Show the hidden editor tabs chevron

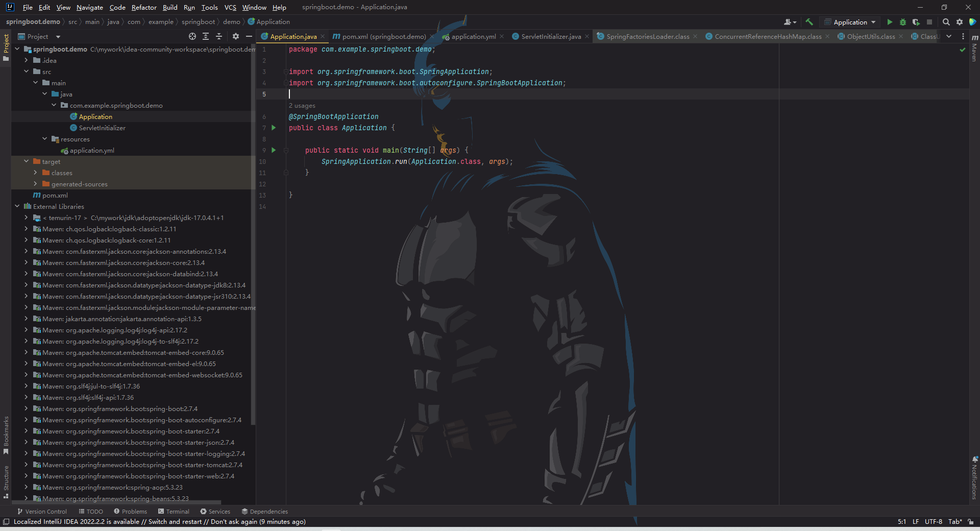pyautogui.click(x=949, y=36)
